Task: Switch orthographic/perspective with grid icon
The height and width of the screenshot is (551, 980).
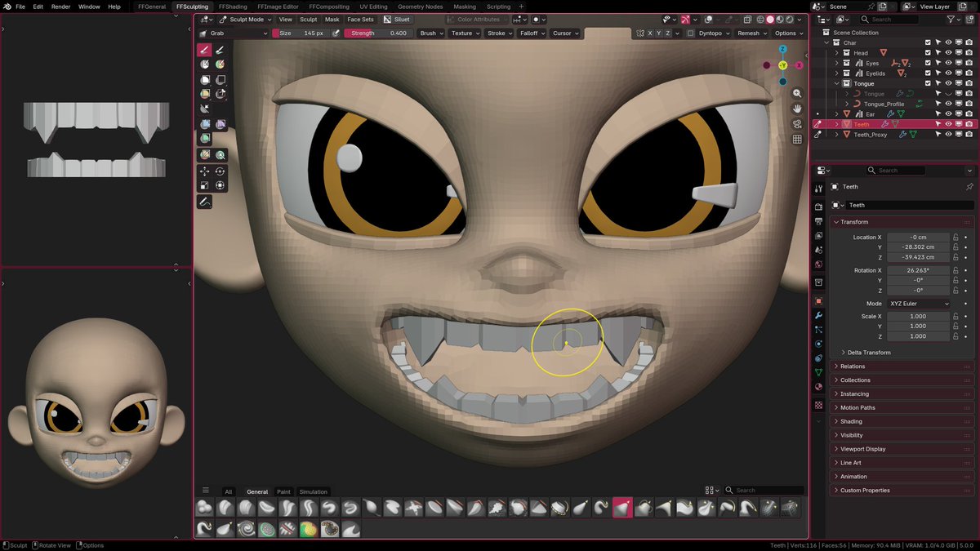Action: coord(796,140)
